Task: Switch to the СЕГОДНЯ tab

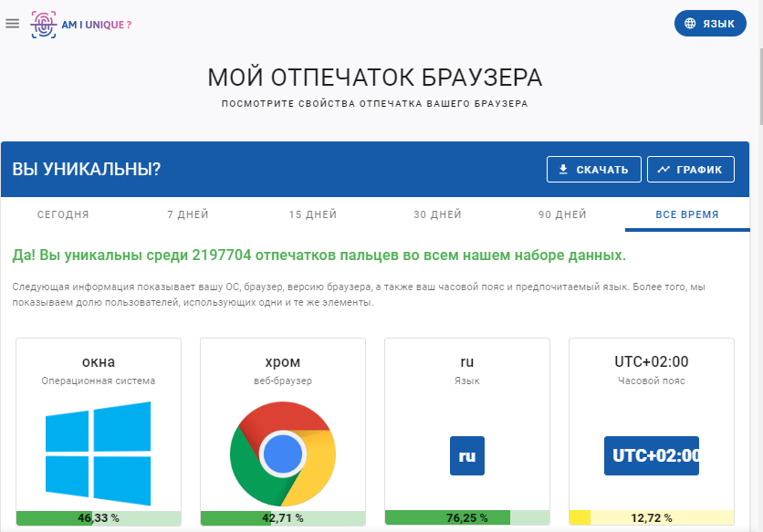Action: pyautogui.click(x=63, y=215)
